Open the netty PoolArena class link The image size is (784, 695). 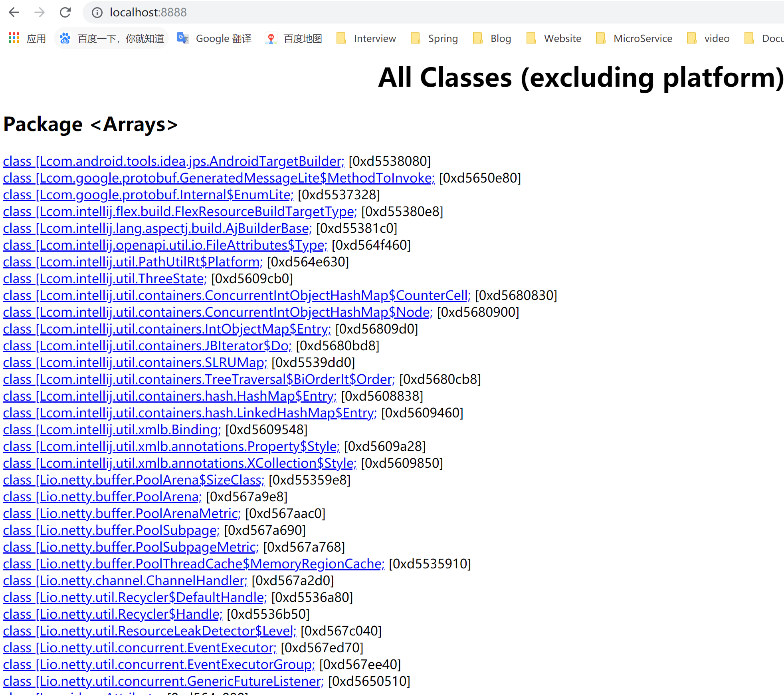102,497
